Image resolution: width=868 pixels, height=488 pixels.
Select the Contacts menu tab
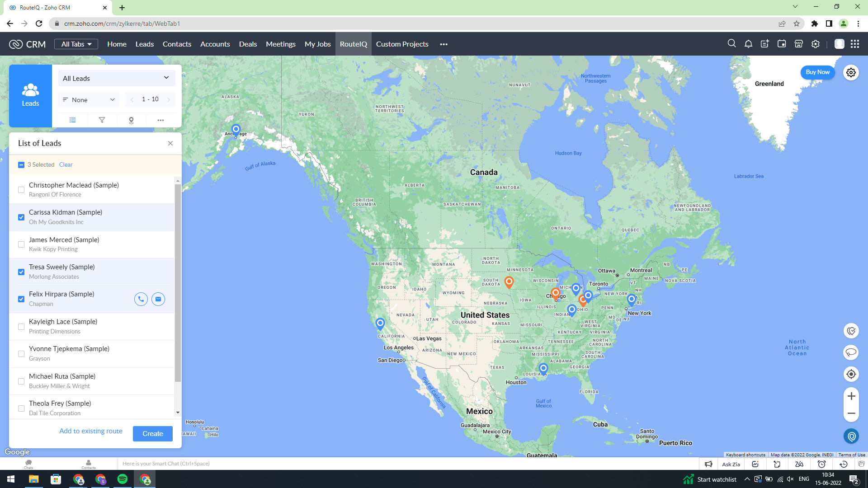point(177,44)
